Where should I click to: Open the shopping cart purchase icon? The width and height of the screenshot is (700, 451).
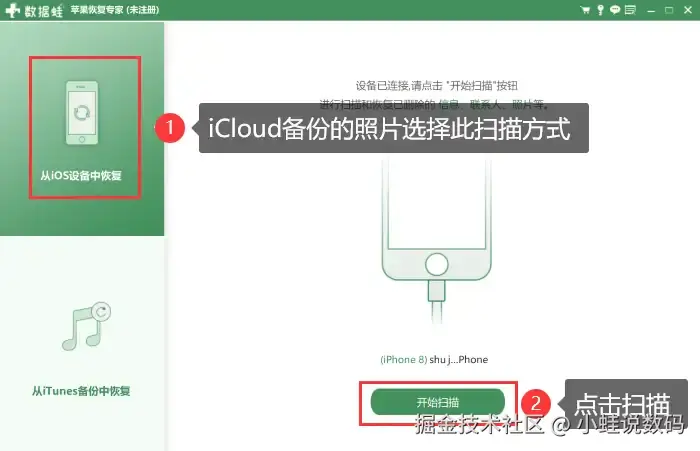coord(585,10)
